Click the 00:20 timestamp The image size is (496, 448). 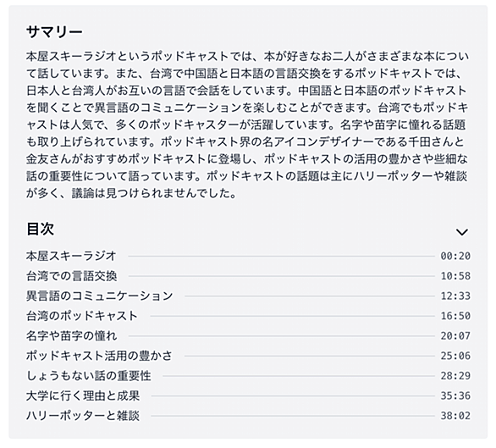[455, 256]
